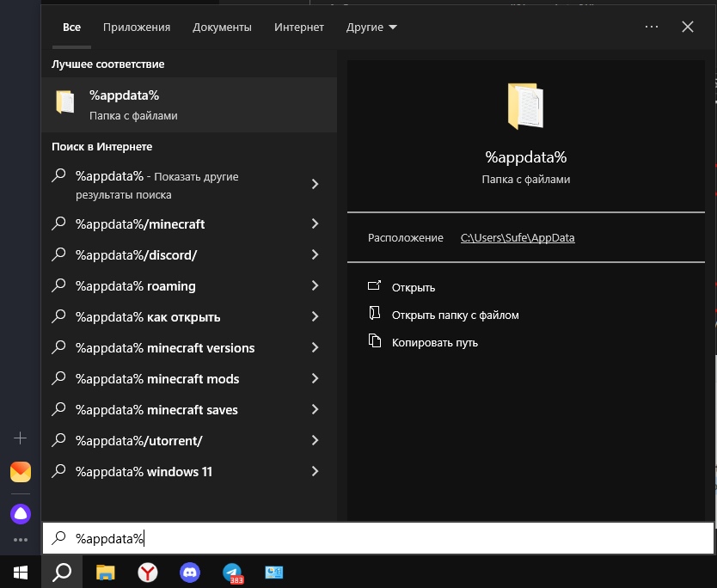Open Telegram with unread badge in taskbar
The height and width of the screenshot is (588, 717).
[232, 572]
